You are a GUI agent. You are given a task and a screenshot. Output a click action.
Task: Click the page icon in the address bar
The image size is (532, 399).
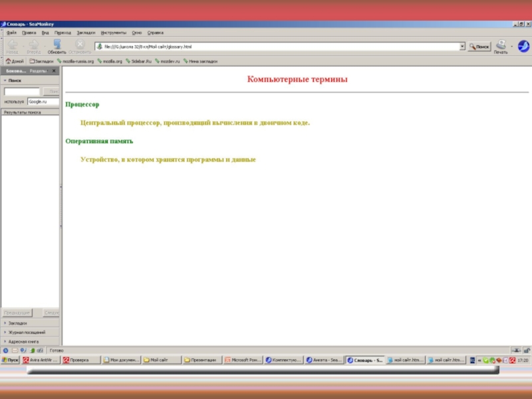[99, 47]
